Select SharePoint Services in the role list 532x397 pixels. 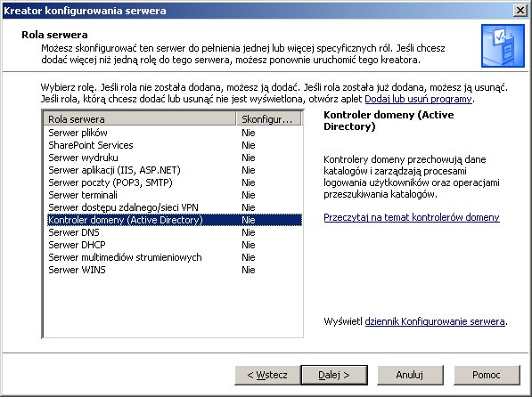point(173,145)
